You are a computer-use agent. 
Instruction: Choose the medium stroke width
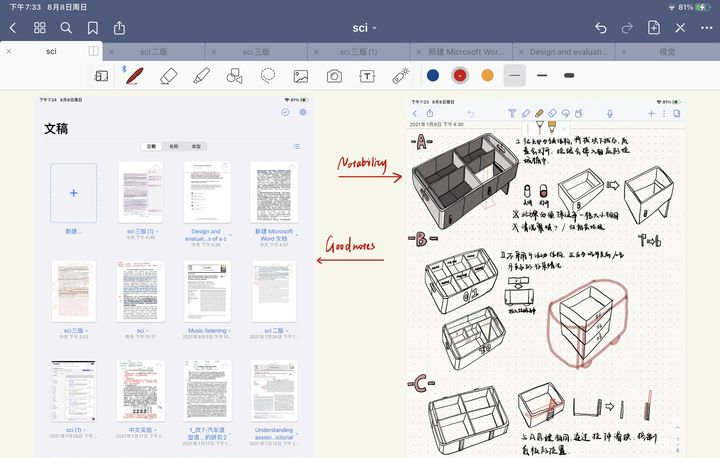(542, 75)
